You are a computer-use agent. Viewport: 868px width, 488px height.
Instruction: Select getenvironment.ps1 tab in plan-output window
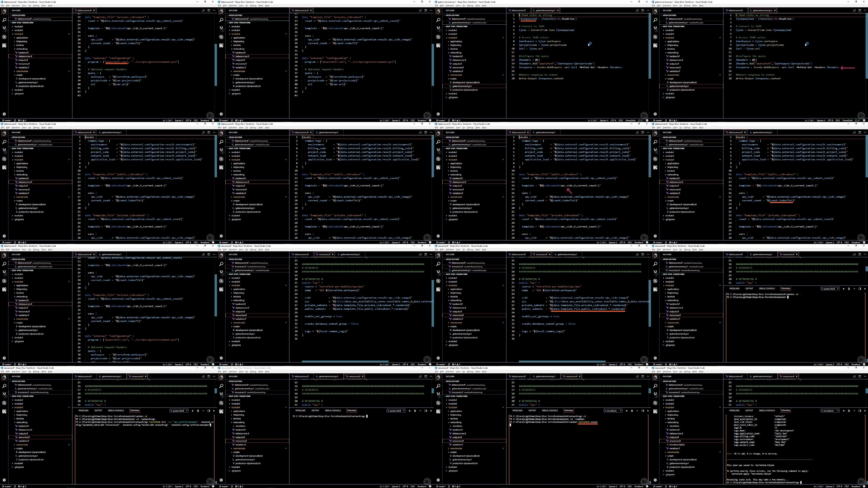[x=762, y=377]
